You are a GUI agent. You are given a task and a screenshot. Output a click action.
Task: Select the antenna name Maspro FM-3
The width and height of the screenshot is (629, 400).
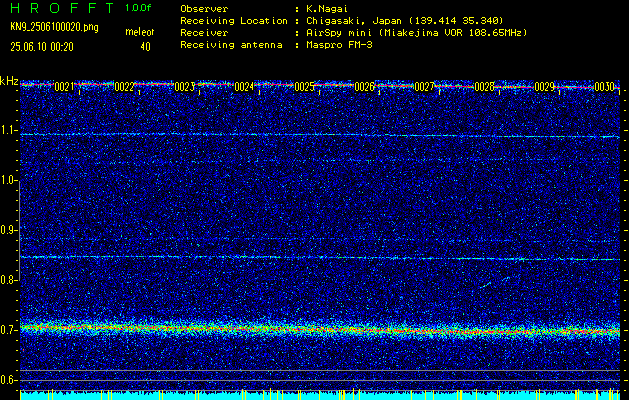337,45
